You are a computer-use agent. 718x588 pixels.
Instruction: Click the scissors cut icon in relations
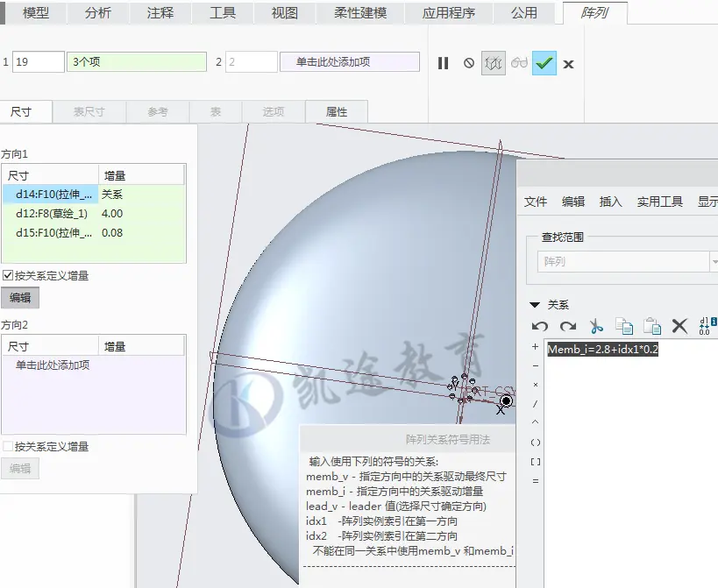pyautogui.click(x=596, y=326)
